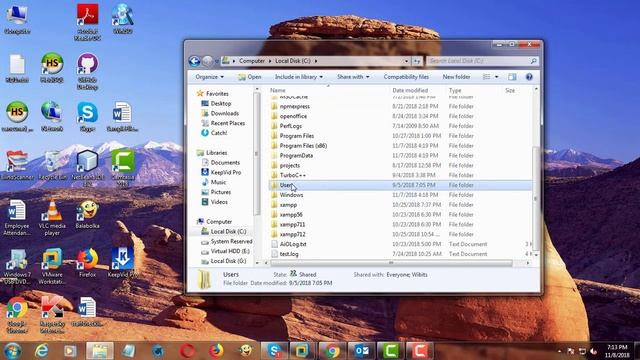Open the Balabolka desktop shortcut

pos(87,214)
